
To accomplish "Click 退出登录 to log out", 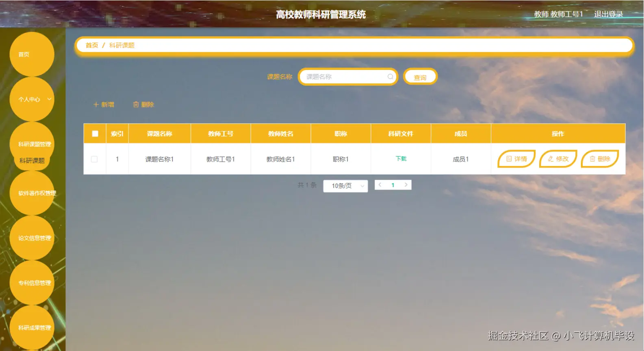I will pos(608,14).
